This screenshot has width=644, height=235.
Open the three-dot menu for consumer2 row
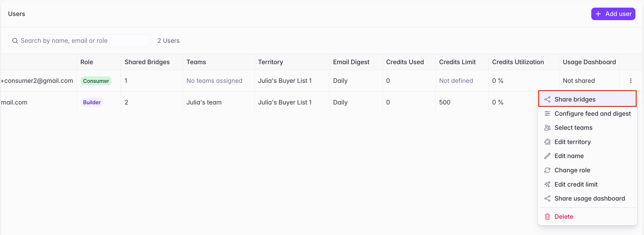point(631,81)
